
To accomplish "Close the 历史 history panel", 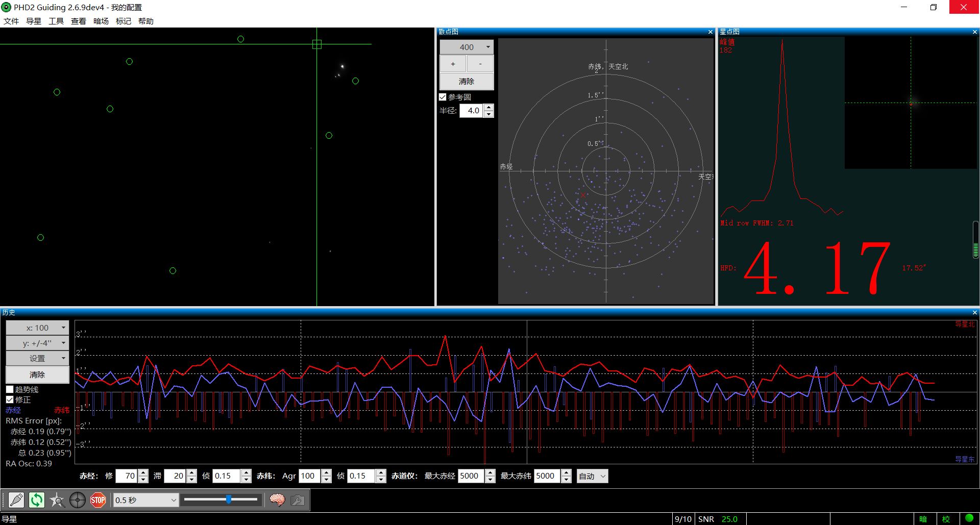I will (x=975, y=313).
